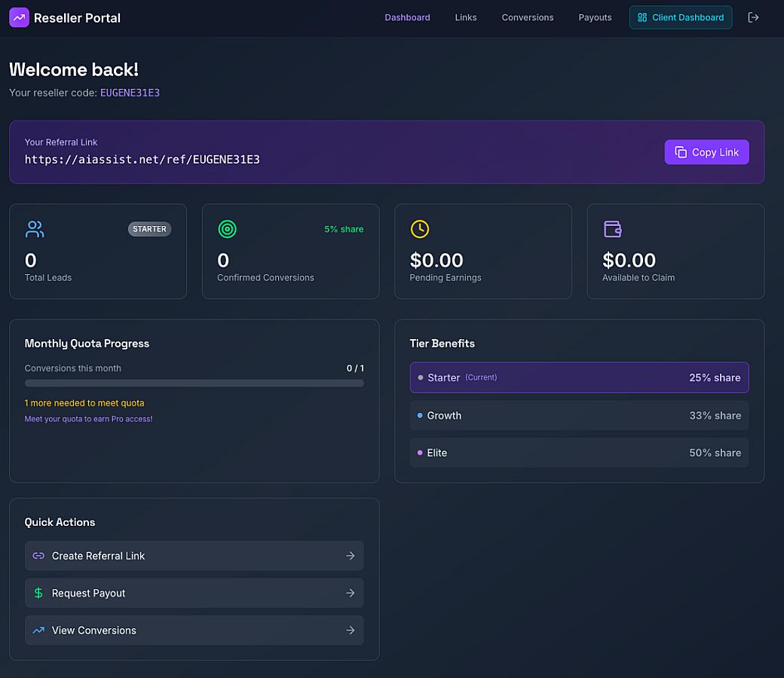Select the Starter tier row
This screenshot has height=678, width=784.
click(579, 377)
